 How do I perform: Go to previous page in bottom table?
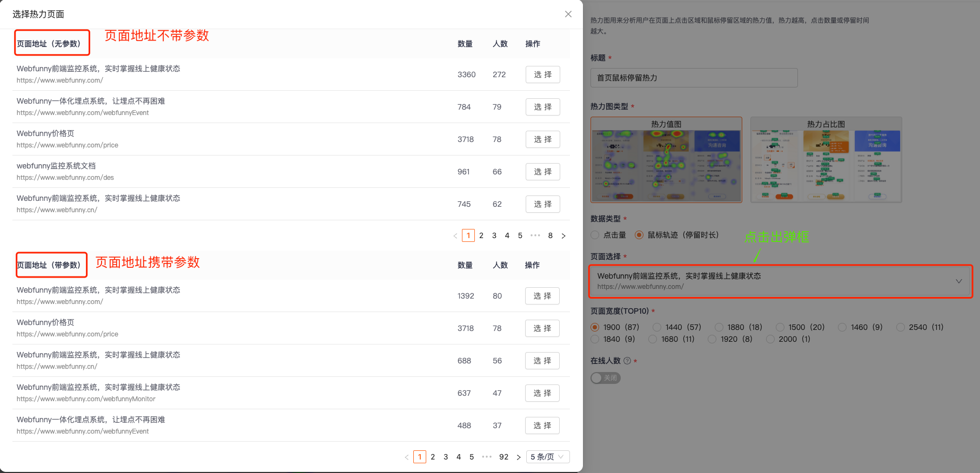(x=407, y=457)
